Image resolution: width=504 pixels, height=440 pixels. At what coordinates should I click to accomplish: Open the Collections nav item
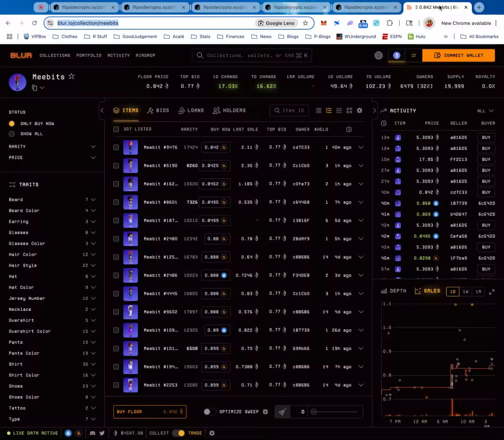click(x=55, y=55)
